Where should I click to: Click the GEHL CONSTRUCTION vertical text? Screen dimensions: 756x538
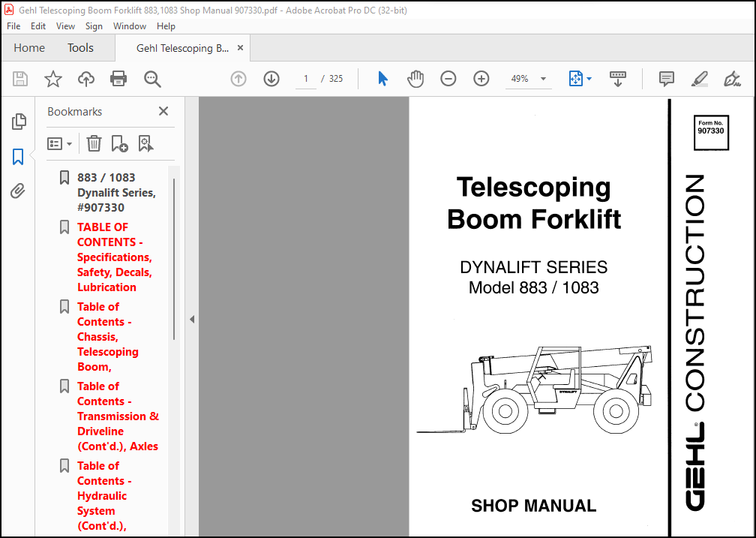pos(694,343)
